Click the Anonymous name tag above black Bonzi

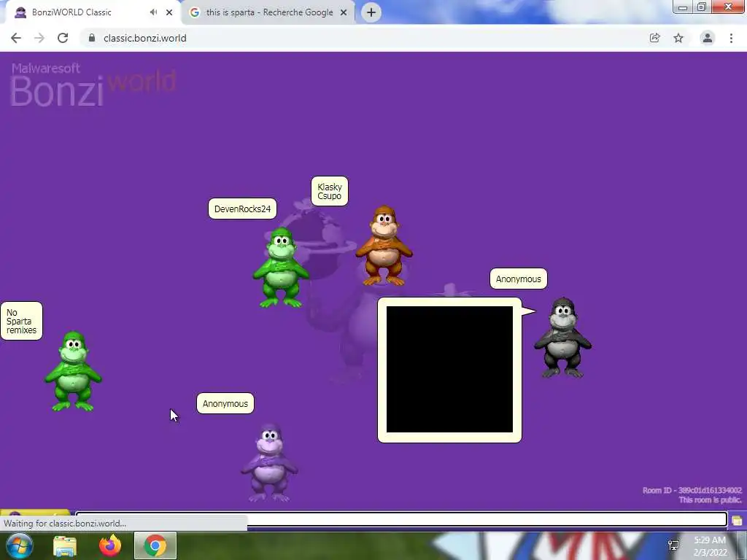519,279
